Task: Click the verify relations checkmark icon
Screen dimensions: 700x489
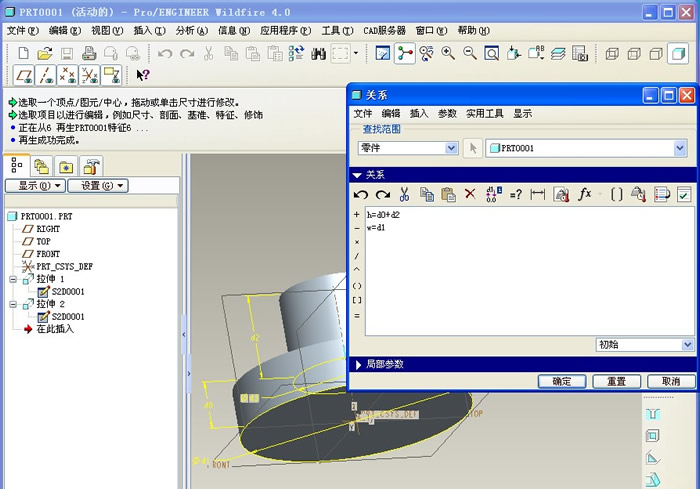Action: [x=684, y=194]
